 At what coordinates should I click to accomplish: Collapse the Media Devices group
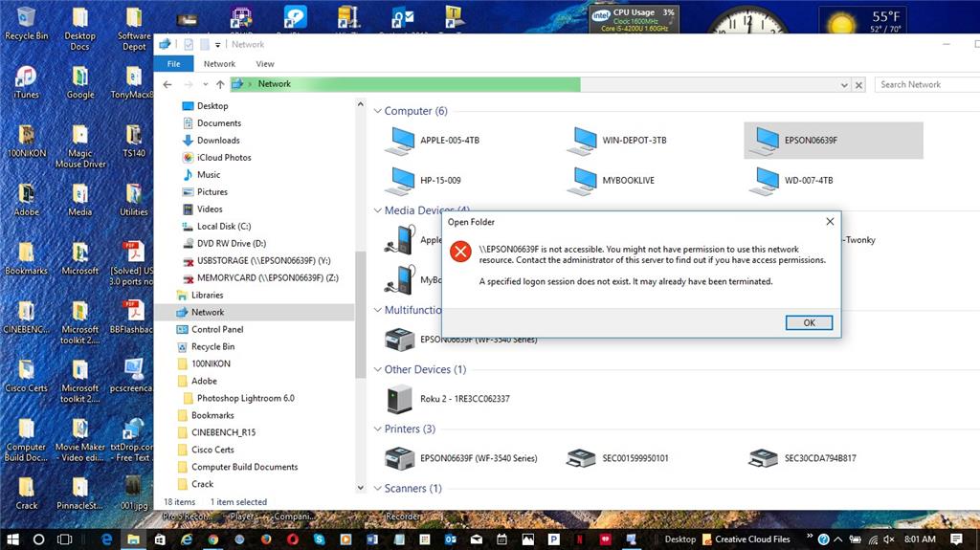tap(377, 210)
